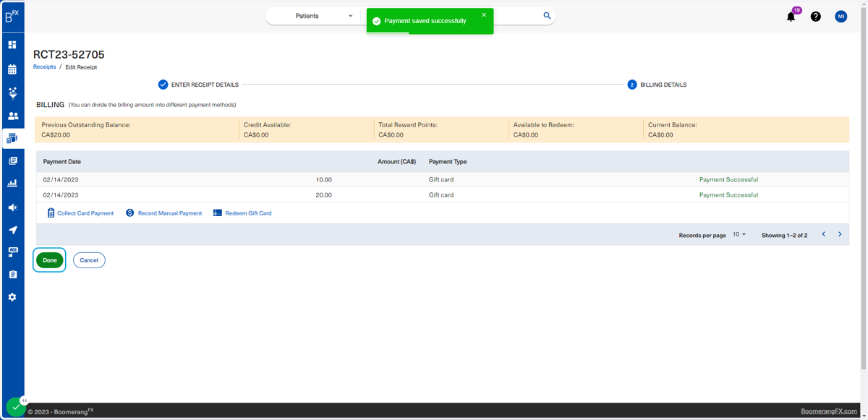Open the documents list icon in sidebar

click(x=12, y=160)
